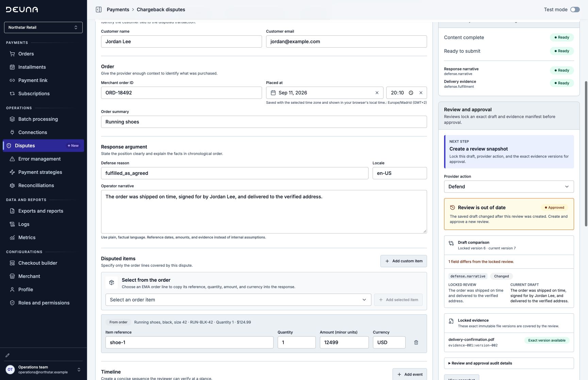
Task: Click the Error management warning icon
Action: [12, 159]
